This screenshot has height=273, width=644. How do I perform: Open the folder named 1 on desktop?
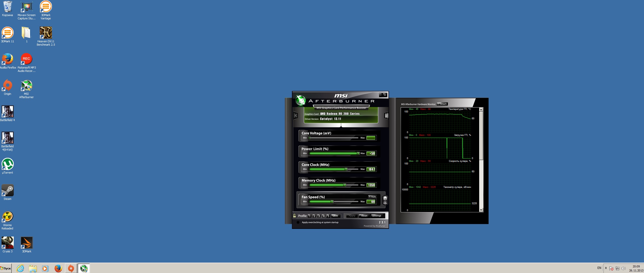pos(26,35)
